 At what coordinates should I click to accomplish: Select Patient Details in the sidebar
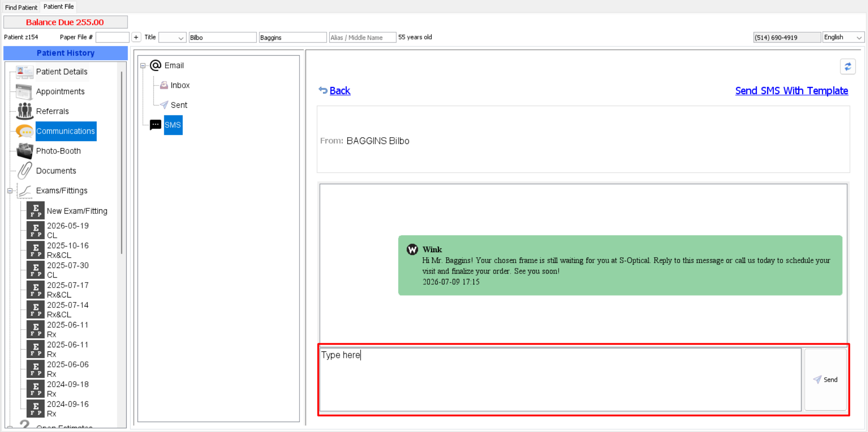(x=62, y=72)
